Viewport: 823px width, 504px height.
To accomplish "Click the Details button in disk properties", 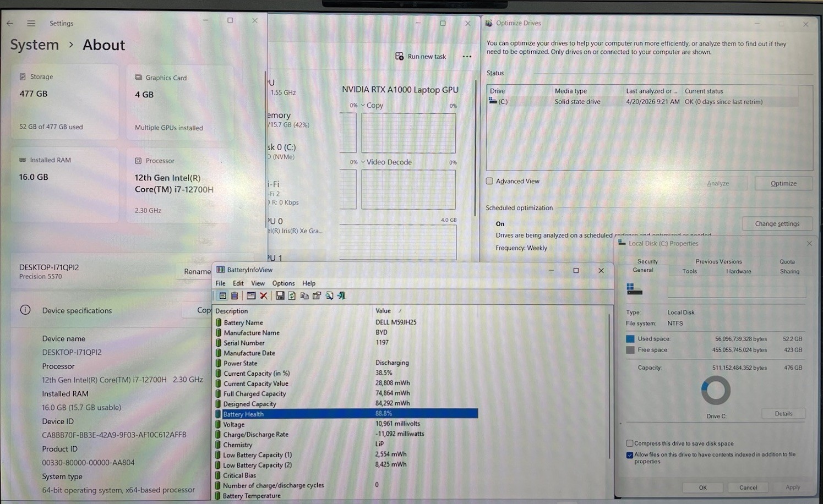I will (x=783, y=413).
